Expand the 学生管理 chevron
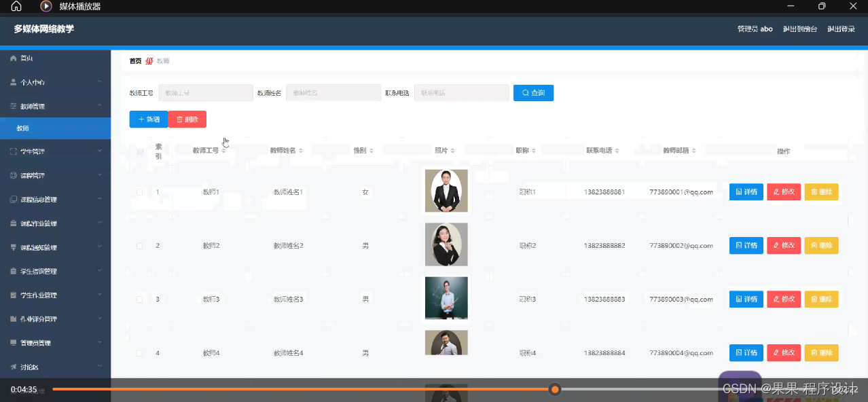868x402 pixels. pyautogui.click(x=100, y=151)
